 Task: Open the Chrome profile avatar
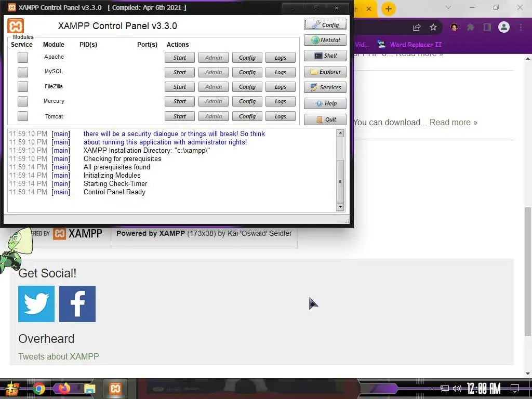click(x=504, y=27)
